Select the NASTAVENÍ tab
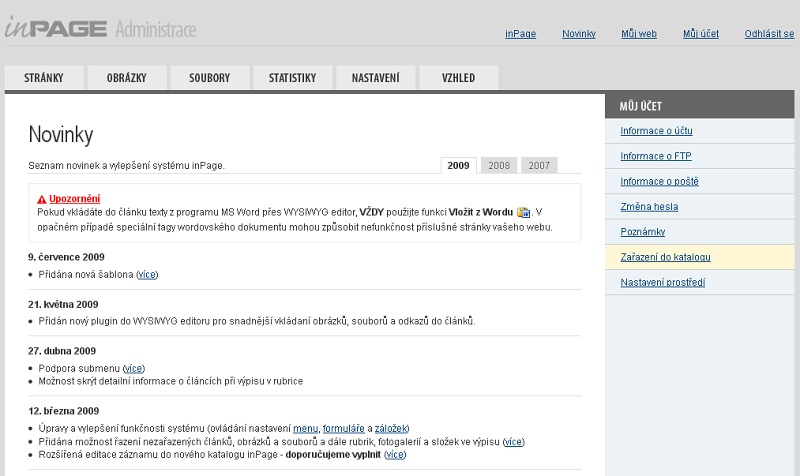The image size is (800, 476). tap(375, 78)
